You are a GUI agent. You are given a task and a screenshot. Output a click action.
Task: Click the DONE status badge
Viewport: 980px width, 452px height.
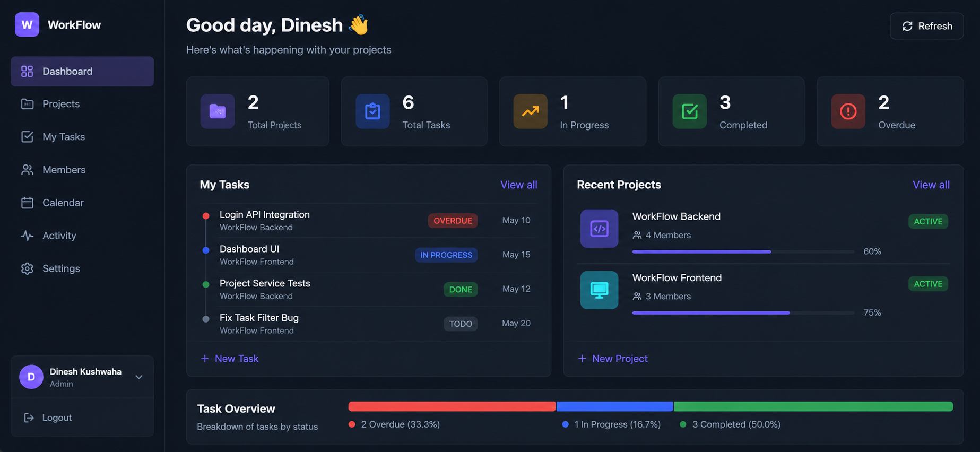coord(461,290)
